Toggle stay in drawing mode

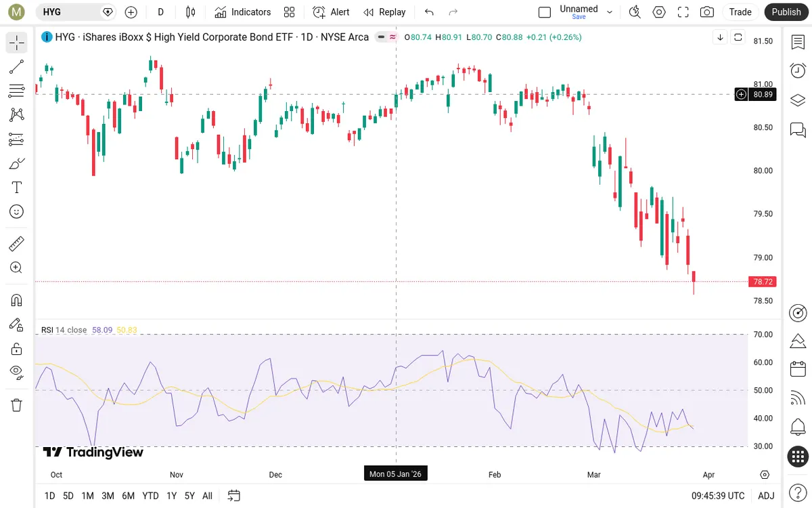coord(17,324)
